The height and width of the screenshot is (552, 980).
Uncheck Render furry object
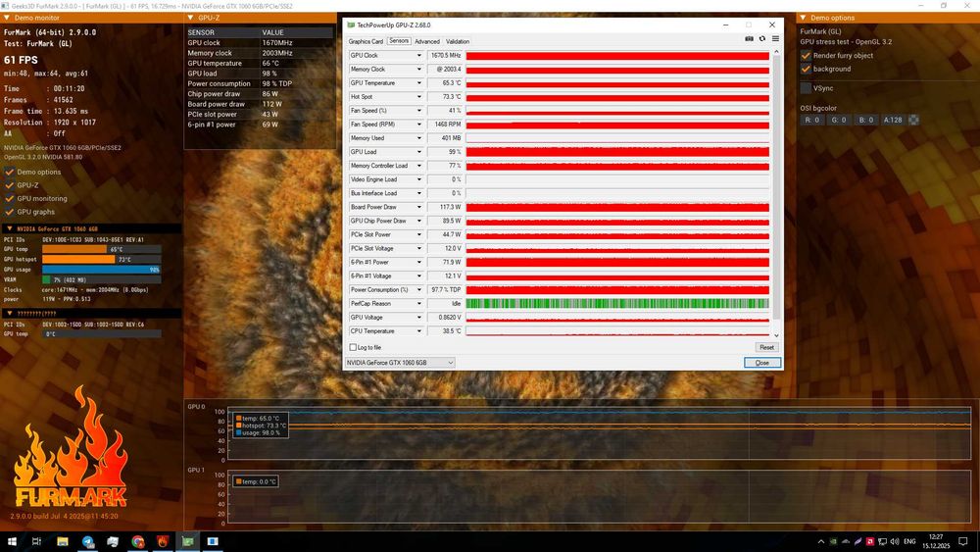[x=806, y=56]
